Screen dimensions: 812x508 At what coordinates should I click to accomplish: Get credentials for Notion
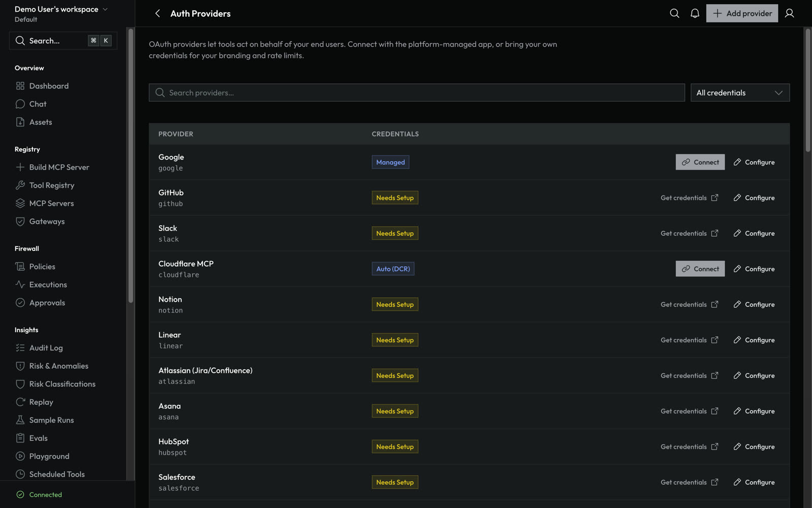click(689, 304)
